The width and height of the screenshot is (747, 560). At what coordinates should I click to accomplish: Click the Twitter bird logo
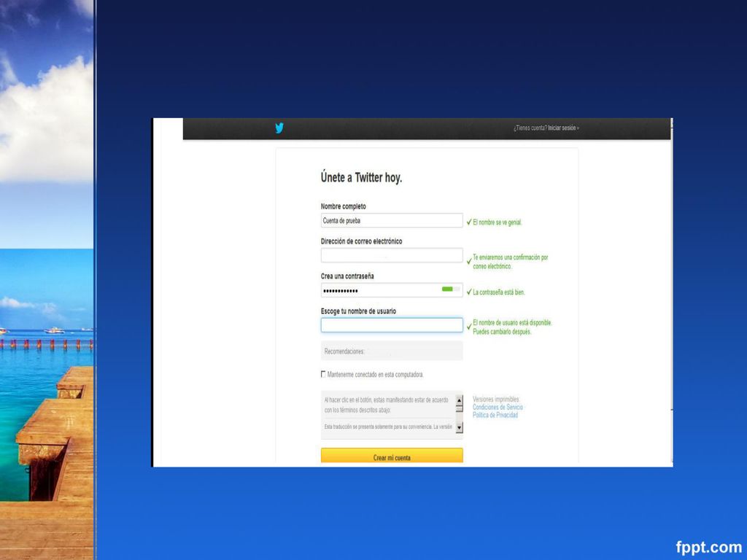(279, 128)
